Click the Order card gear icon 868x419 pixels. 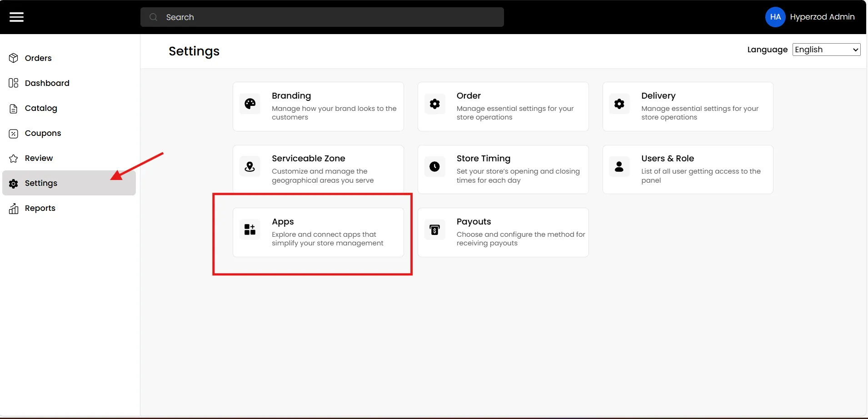[435, 104]
